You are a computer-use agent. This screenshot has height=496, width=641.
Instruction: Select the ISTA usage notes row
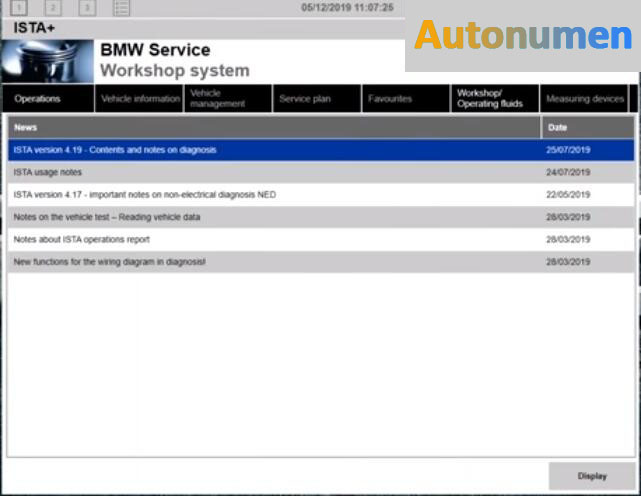pyautogui.click(x=321, y=173)
